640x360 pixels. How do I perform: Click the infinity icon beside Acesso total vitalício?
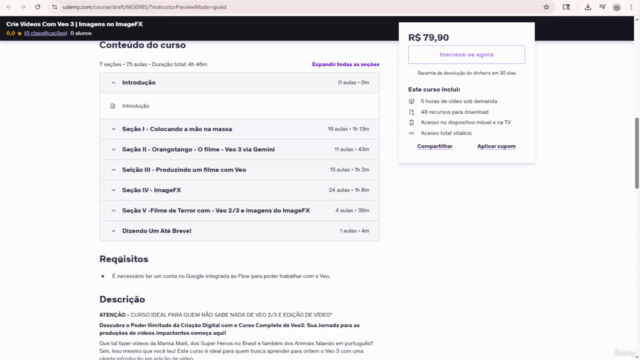tap(411, 133)
